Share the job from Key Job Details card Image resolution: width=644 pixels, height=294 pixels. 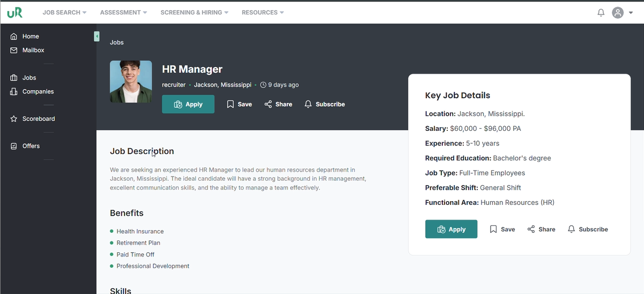click(541, 229)
